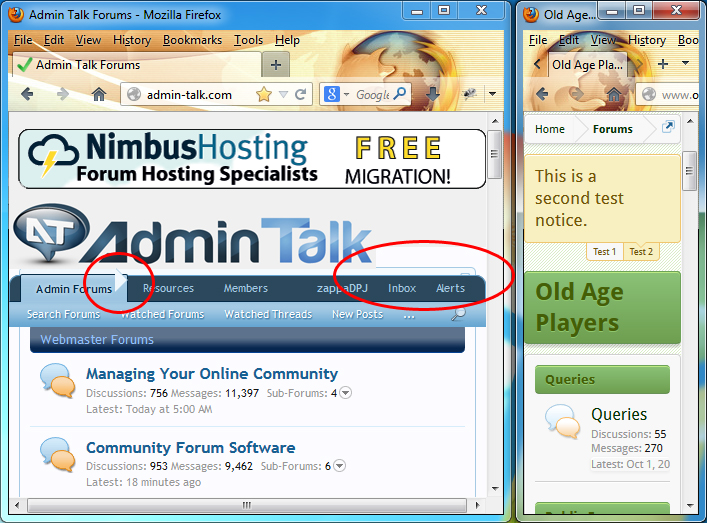The image size is (707, 523).
Task: Open Help menu in Admin Talk window
Action: click(287, 40)
